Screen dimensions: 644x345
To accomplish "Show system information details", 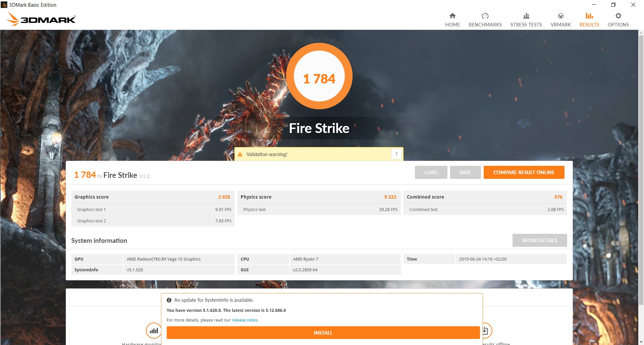I will point(540,240).
